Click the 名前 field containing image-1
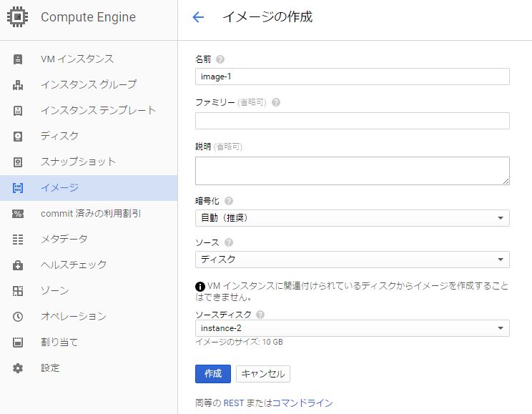 (x=353, y=77)
